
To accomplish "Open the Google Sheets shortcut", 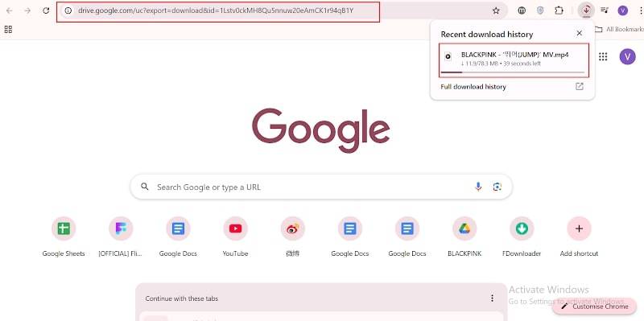I will point(64,237).
